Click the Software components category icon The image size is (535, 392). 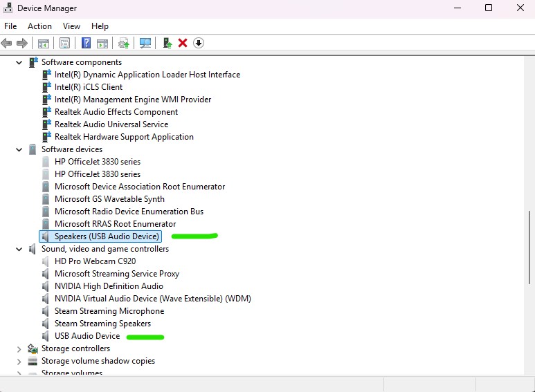tap(33, 62)
